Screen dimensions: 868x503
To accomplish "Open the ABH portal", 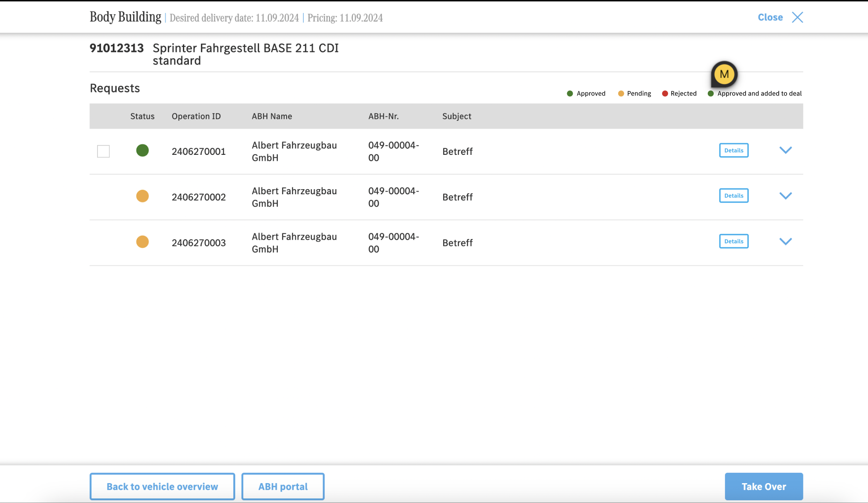I will click(283, 486).
